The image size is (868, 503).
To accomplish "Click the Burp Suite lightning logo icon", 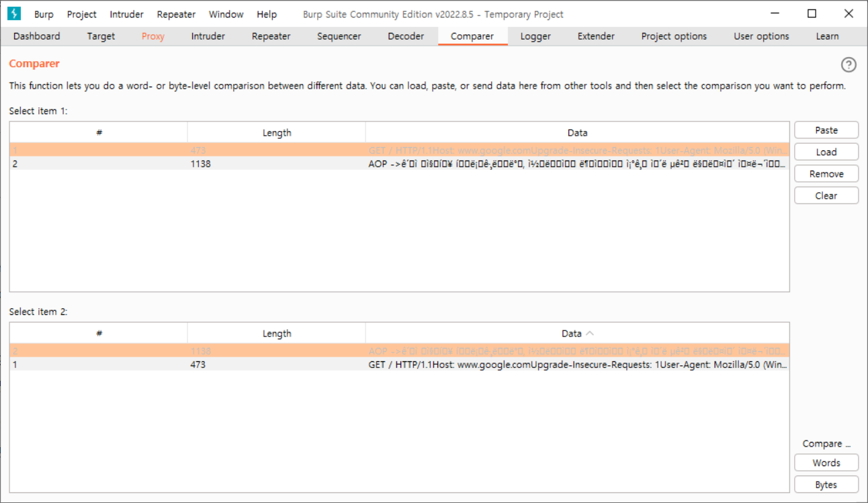I will point(13,13).
